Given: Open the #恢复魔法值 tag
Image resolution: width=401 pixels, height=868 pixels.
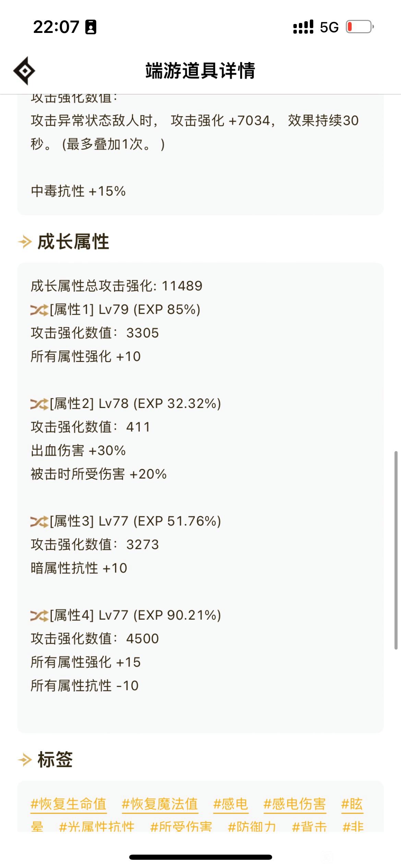Looking at the screenshot, I should tap(160, 804).
